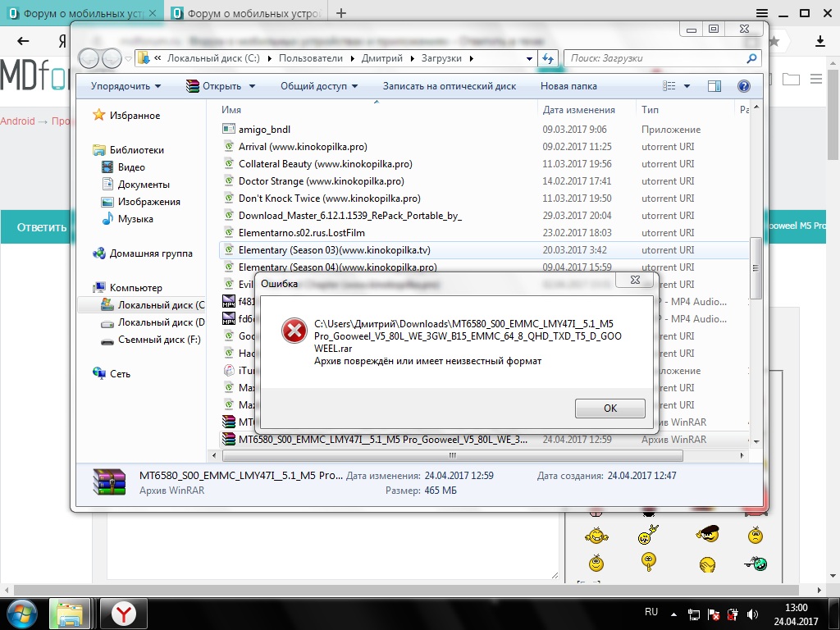Click Записать на оптический диск

coord(450,86)
